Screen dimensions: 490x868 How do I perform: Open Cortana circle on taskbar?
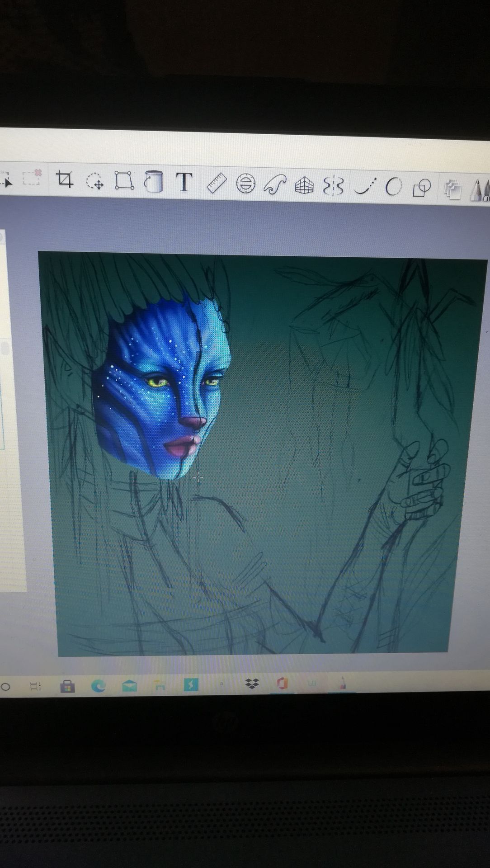5,687
